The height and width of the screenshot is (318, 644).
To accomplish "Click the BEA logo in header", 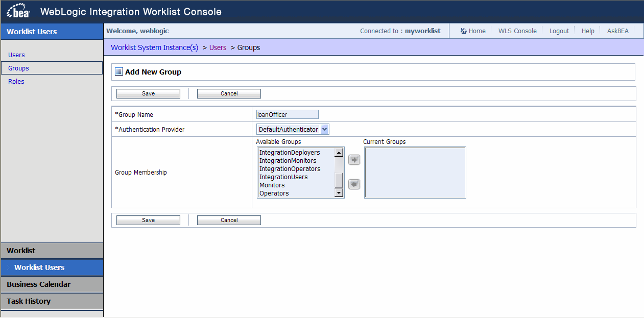I will 18,12.
